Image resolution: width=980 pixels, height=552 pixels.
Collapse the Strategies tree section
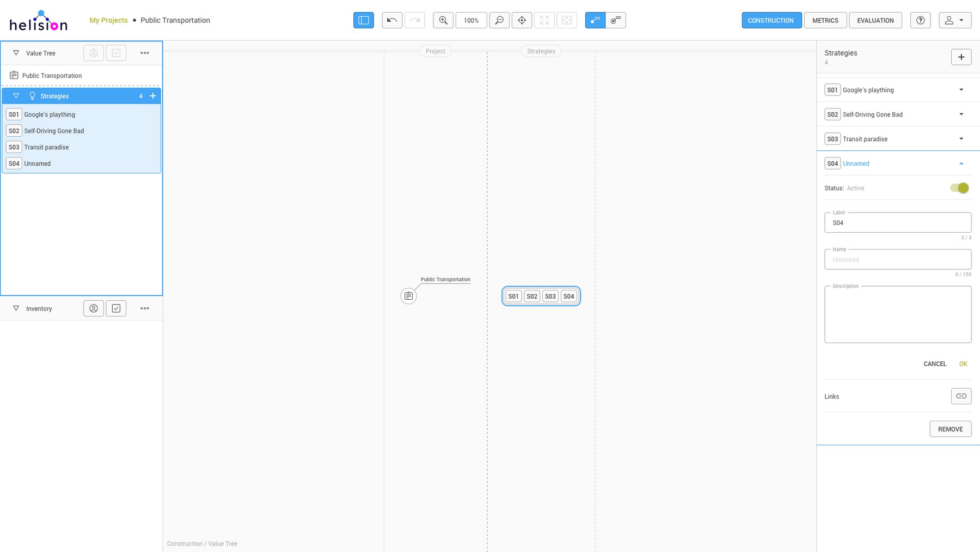coord(16,96)
